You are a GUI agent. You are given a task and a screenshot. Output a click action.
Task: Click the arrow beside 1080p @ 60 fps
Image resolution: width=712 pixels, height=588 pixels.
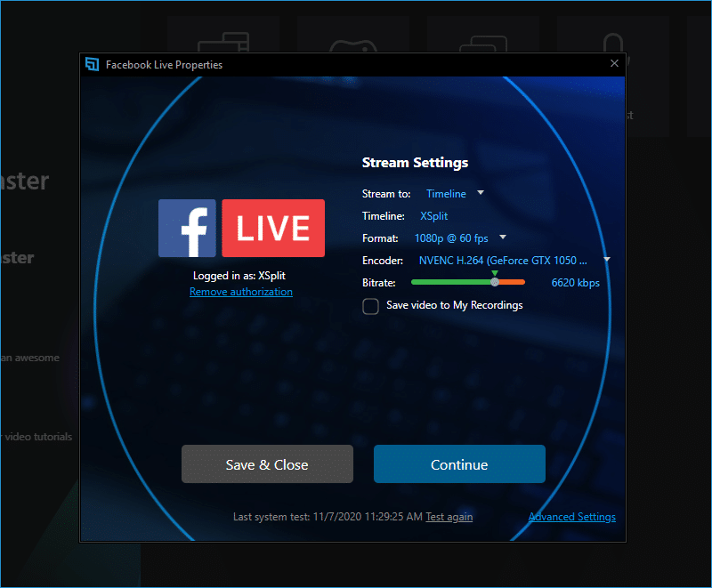coord(503,238)
